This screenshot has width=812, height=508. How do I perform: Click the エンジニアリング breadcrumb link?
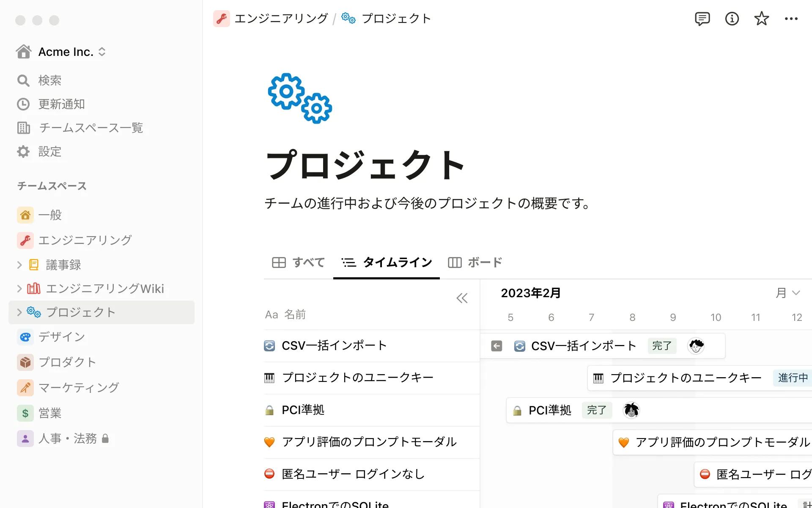pos(281,19)
